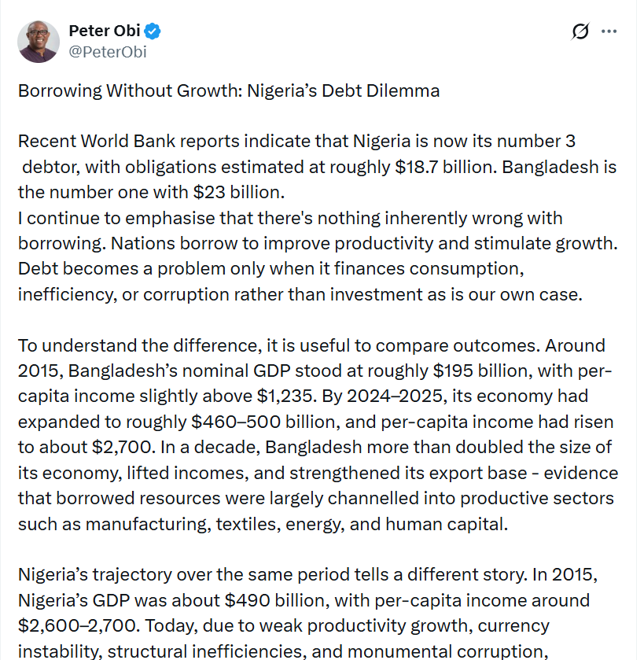Open Peter Obi's profile picture

click(39, 41)
